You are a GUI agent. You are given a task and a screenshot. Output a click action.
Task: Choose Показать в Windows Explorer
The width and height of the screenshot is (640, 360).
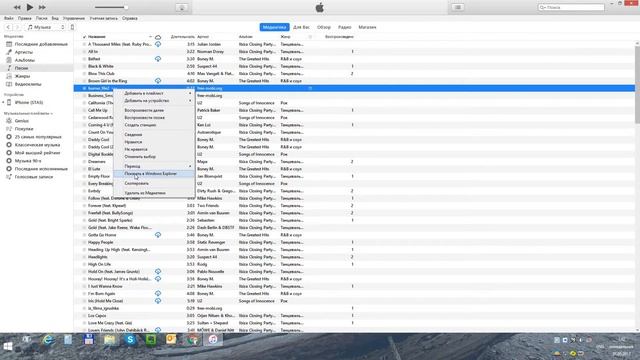click(154, 173)
